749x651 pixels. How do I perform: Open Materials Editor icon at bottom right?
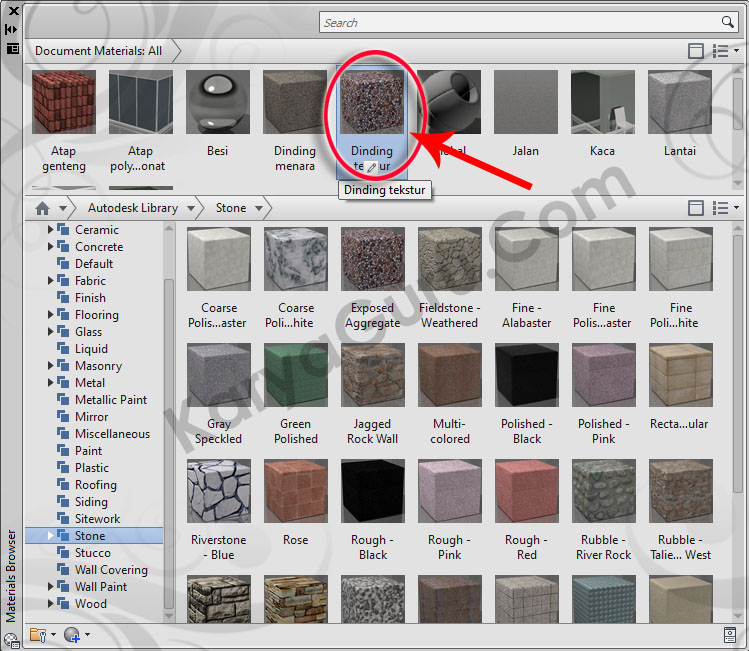click(730, 634)
